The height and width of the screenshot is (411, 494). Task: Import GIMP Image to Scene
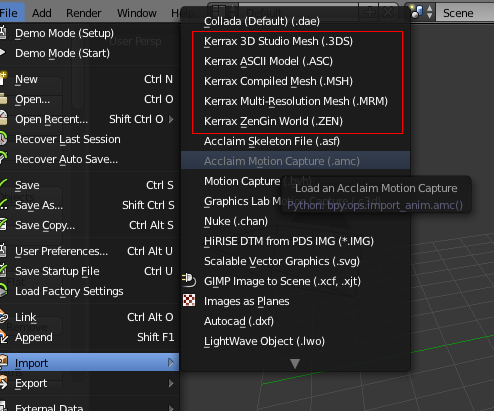click(295, 281)
